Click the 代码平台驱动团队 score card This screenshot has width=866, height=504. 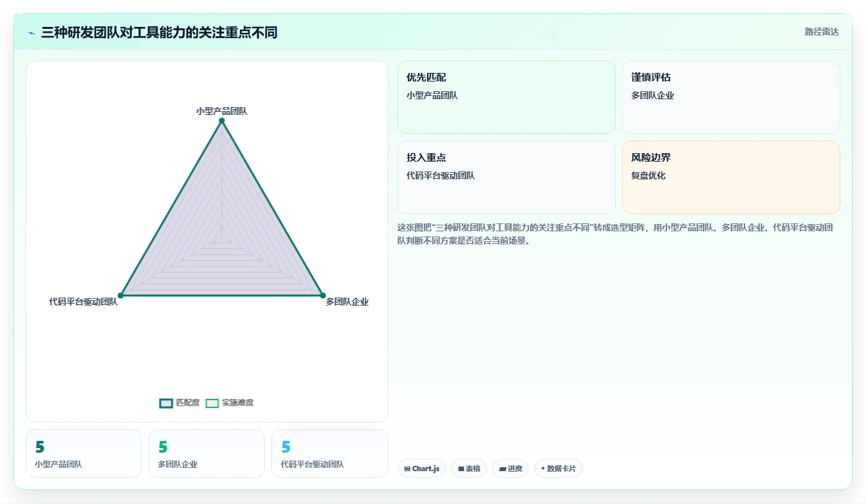coord(330,453)
